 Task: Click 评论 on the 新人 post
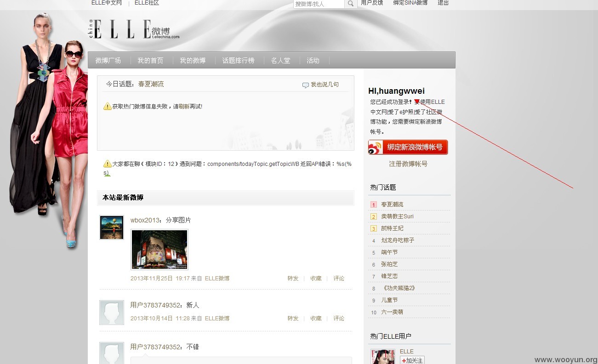339,318
